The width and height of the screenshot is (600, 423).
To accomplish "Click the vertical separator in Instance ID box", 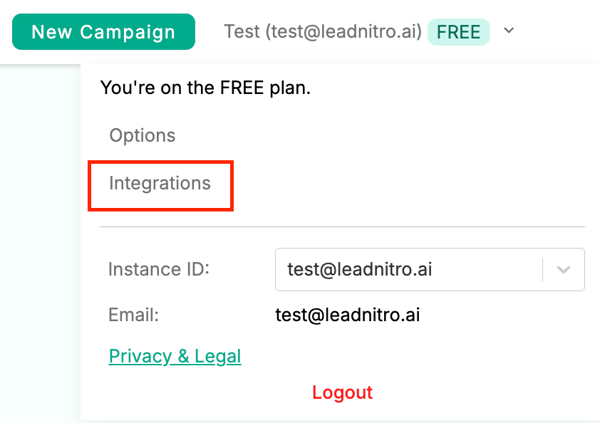I will point(543,270).
